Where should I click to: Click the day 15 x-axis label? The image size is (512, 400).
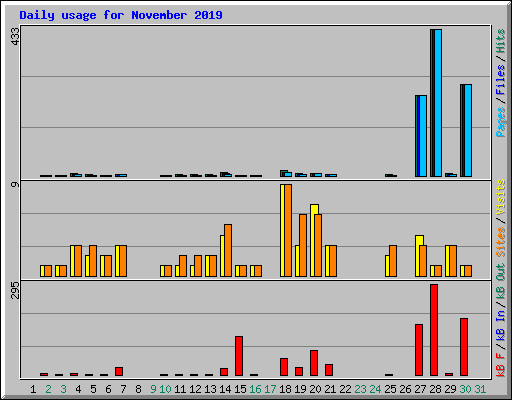(x=240, y=389)
